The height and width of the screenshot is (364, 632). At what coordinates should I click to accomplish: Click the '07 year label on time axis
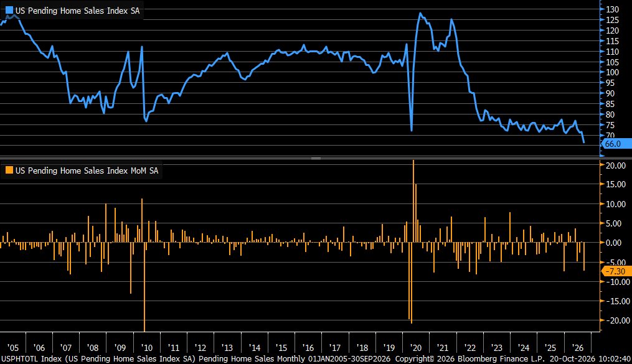(x=66, y=347)
